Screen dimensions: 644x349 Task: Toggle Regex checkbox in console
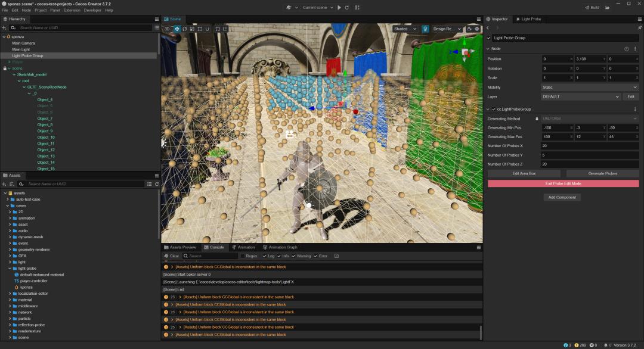pyautogui.click(x=243, y=256)
